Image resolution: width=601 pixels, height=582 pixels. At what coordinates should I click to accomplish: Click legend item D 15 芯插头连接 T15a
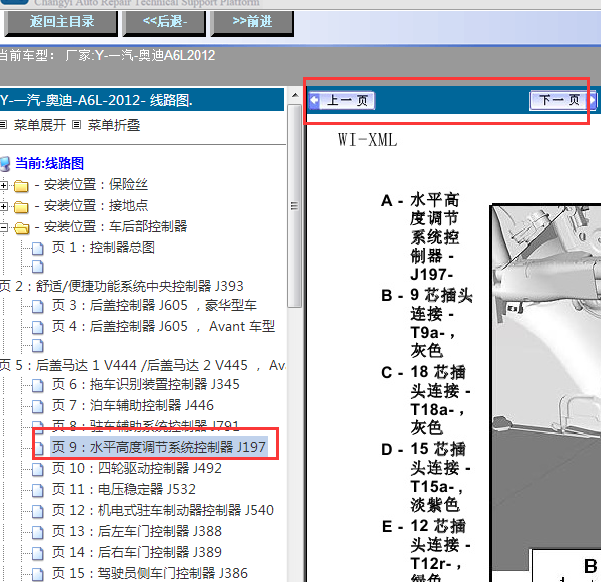pyautogui.click(x=426, y=477)
